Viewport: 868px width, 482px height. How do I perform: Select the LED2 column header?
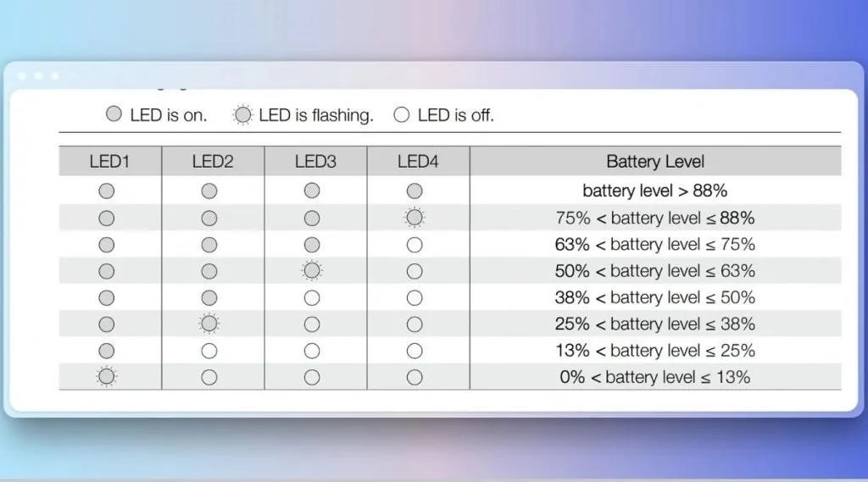213,161
